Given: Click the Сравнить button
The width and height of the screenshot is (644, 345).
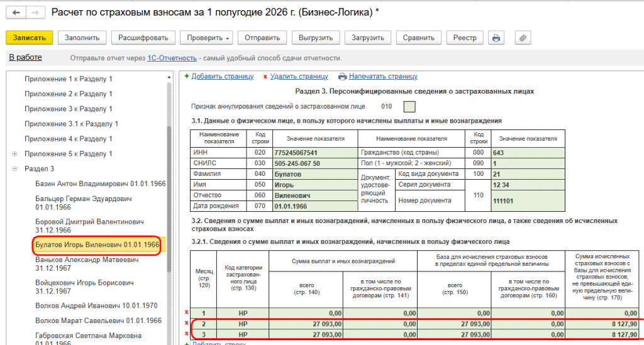Looking at the screenshot, I should point(418,38).
